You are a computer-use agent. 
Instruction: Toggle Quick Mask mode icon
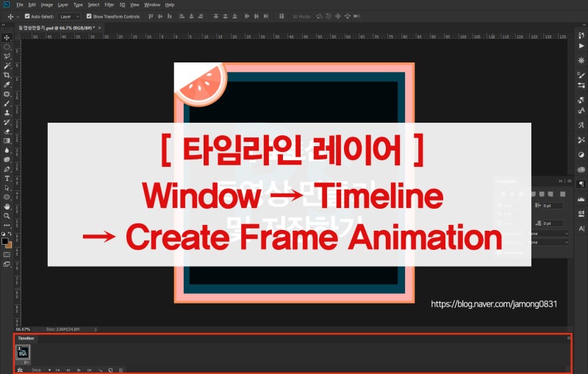7,255
